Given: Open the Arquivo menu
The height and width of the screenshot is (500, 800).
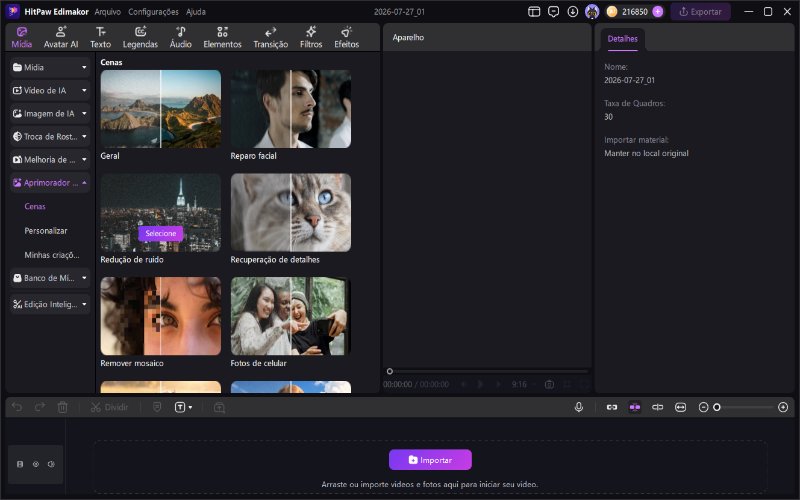Looking at the screenshot, I should click(108, 12).
